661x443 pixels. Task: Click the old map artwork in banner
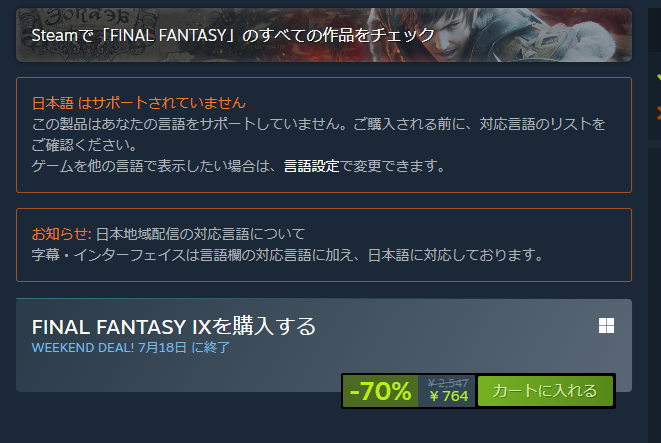point(89,35)
